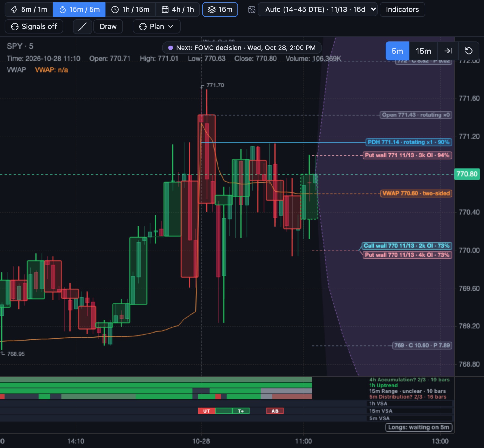This screenshot has width=484, height=448.
Task: Click the 15m Range unclear status text
Action: [x=407, y=391]
